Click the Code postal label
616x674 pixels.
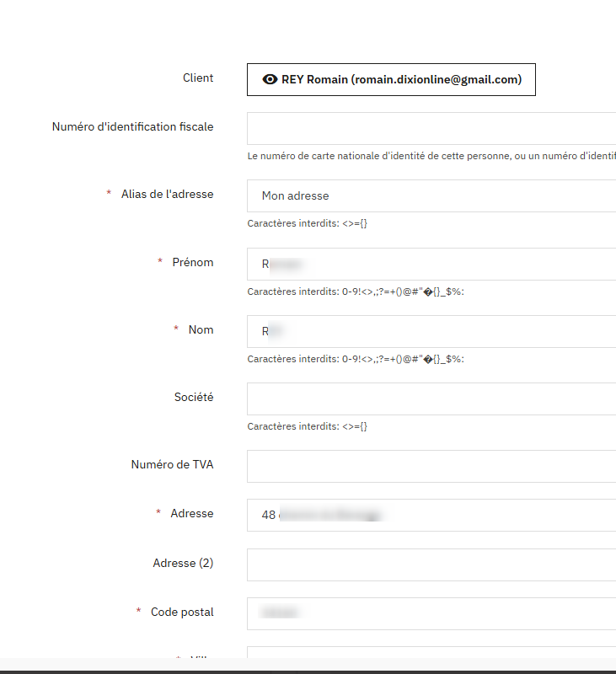pyautogui.click(x=182, y=612)
